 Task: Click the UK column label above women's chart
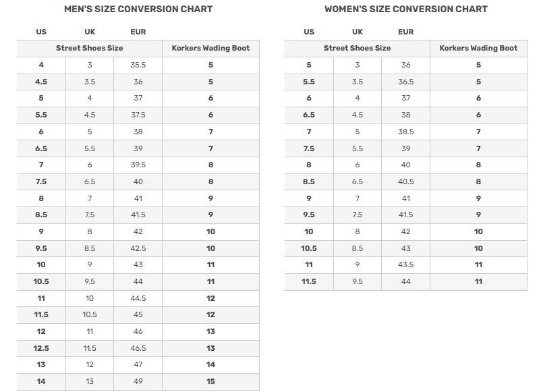(357, 32)
